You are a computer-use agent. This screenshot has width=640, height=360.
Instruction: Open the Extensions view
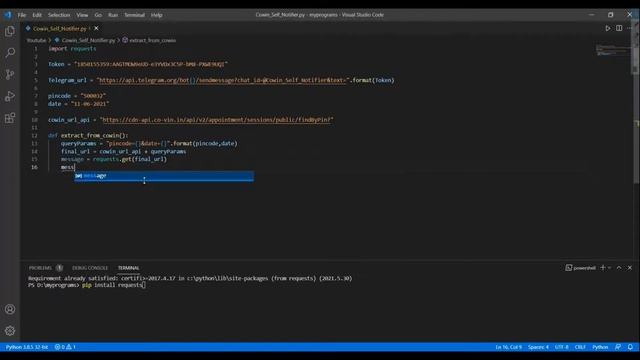point(10,118)
